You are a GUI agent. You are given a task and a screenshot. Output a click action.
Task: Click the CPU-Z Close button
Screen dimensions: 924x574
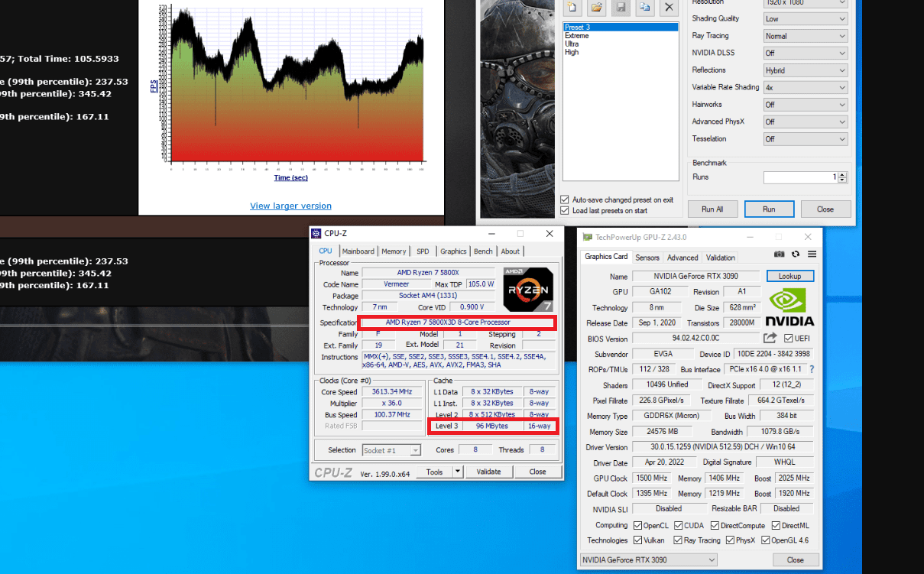[x=537, y=472]
